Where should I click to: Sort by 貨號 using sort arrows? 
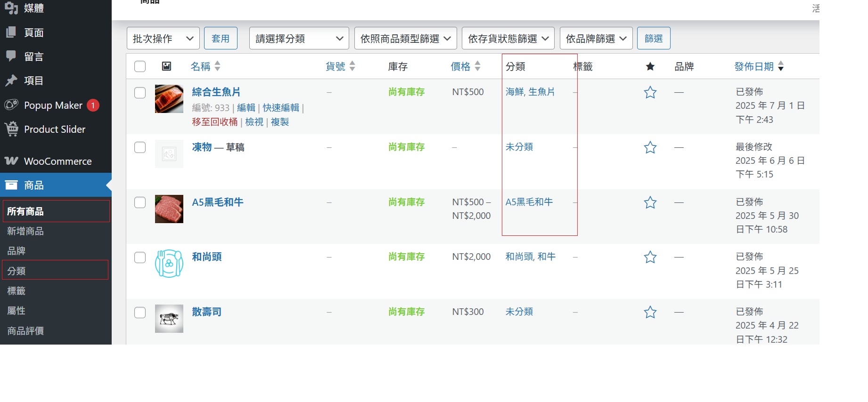pyautogui.click(x=352, y=66)
